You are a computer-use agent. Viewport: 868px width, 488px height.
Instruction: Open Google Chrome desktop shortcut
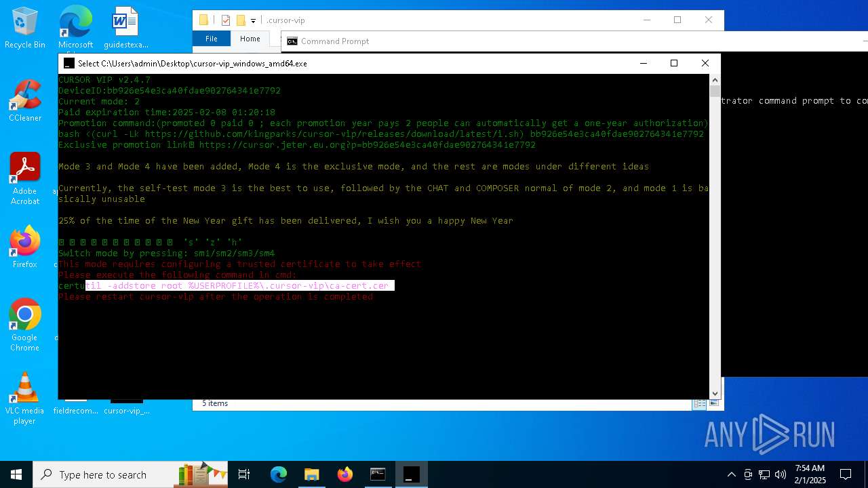coord(25,325)
